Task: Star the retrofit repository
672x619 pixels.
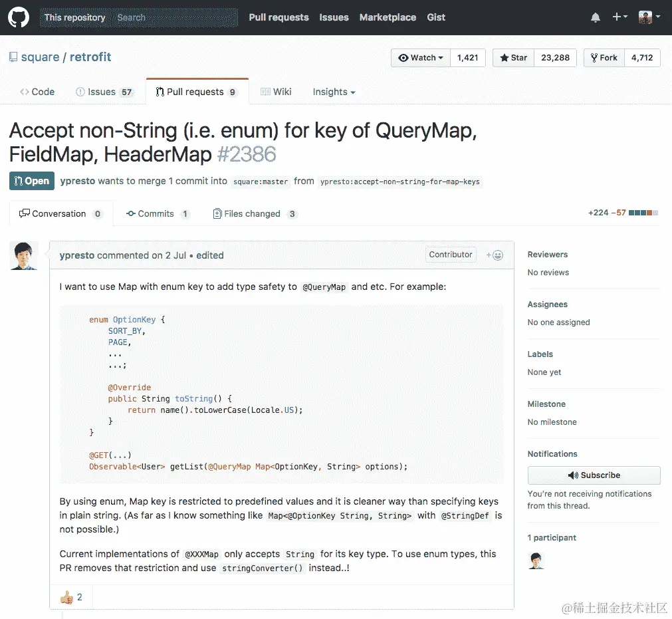Action: [513, 58]
